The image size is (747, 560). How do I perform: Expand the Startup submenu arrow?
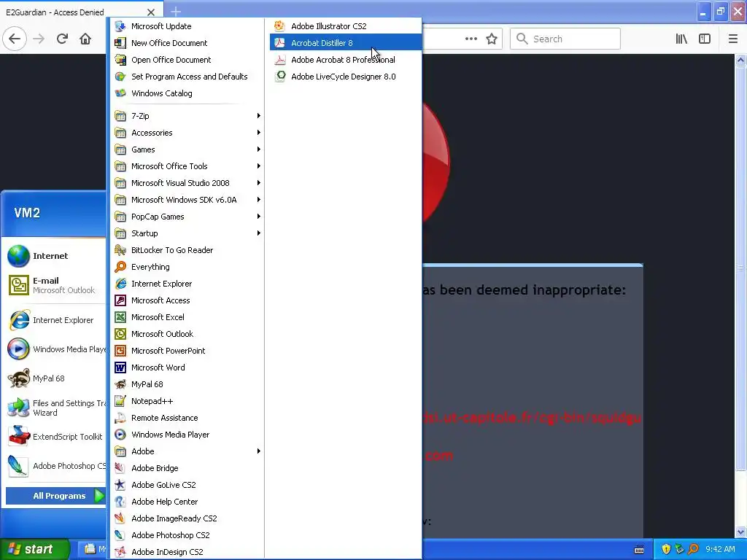(259, 233)
